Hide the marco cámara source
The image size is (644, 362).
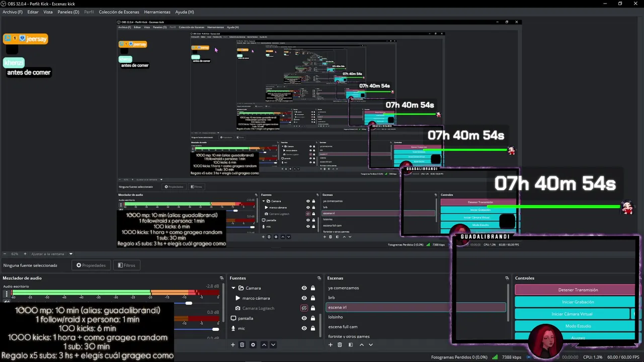click(304, 298)
